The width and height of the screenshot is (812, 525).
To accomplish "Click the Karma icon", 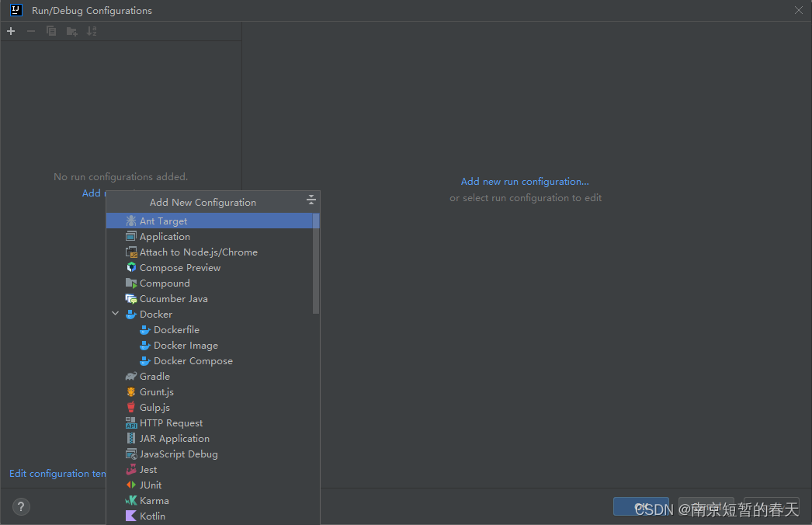I will pyautogui.click(x=131, y=501).
